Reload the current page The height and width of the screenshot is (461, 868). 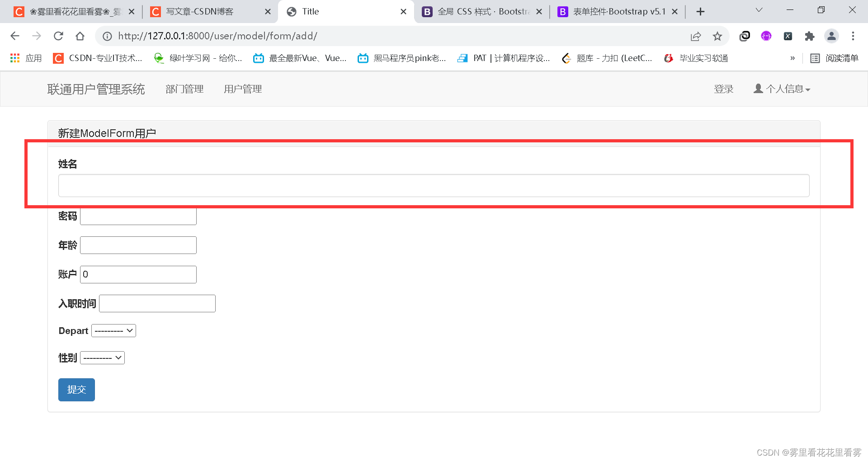(x=58, y=36)
